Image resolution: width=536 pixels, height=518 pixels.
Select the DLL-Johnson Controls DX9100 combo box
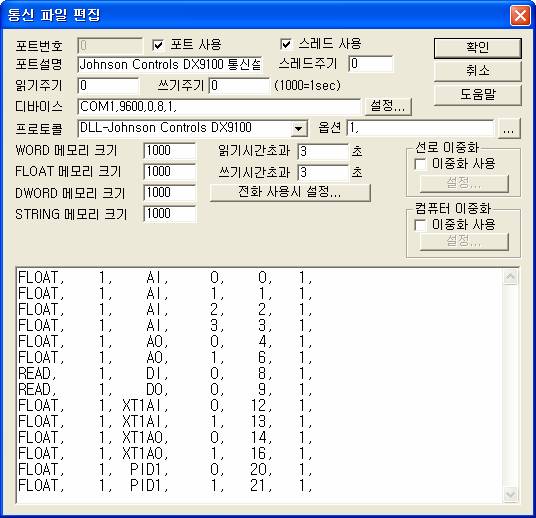click(193, 128)
